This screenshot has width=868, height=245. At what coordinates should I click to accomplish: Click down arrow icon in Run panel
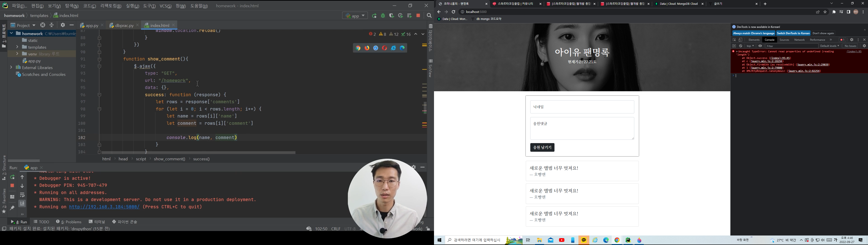[x=22, y=186]
